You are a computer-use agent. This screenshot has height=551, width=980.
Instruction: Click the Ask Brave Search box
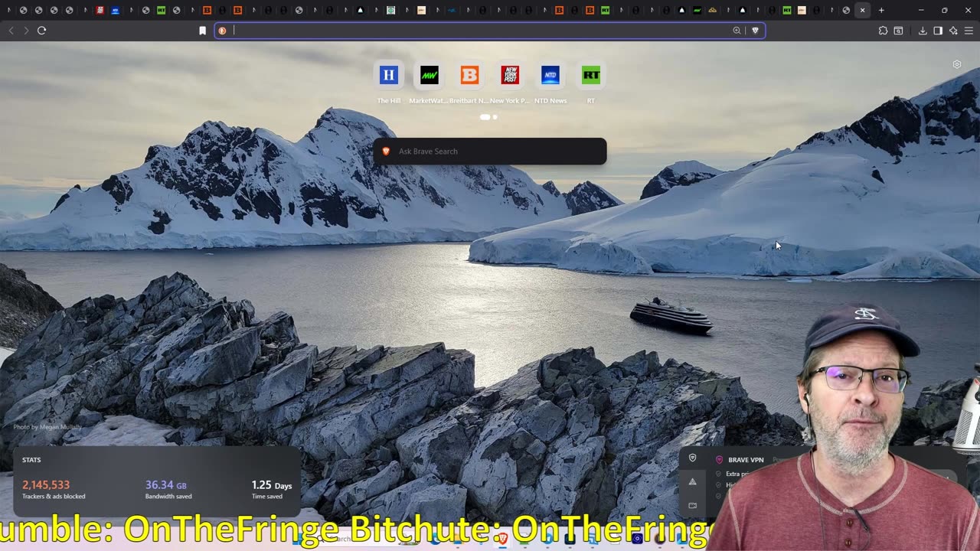click(490, 152)
